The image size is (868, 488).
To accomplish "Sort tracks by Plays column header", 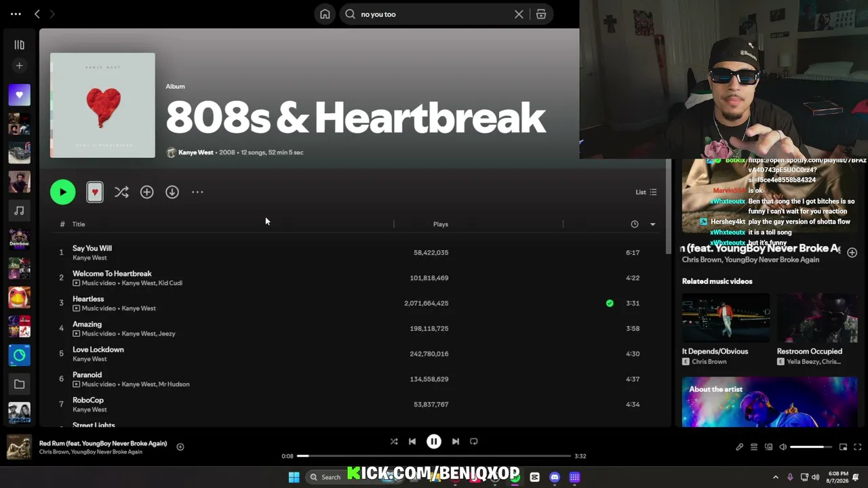I will 441,224.
